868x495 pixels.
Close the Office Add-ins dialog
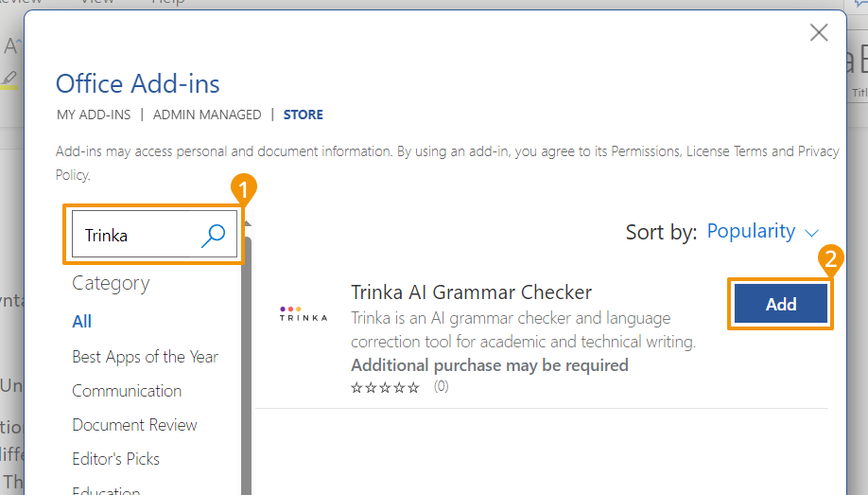click(x=819, y=33)
